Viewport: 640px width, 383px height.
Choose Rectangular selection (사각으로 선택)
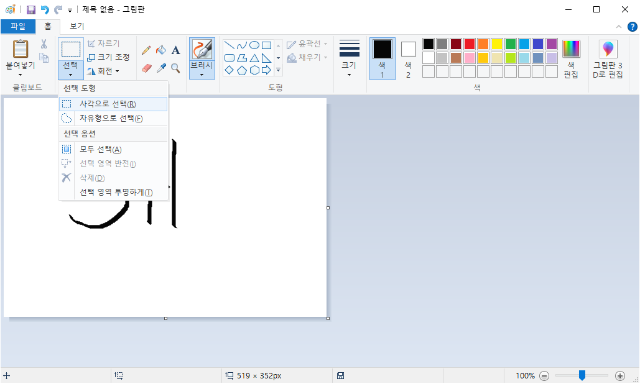pyautogui.click(x=113, y=104)
